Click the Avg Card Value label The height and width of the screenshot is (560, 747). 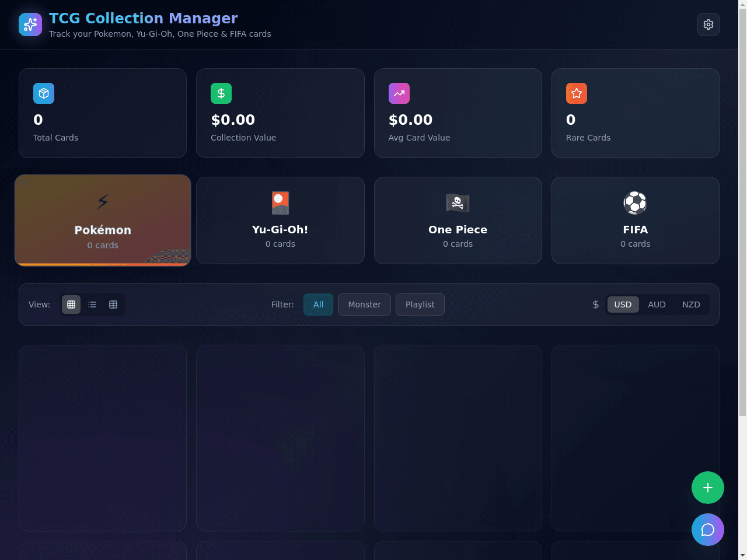[x=419, y=138]
